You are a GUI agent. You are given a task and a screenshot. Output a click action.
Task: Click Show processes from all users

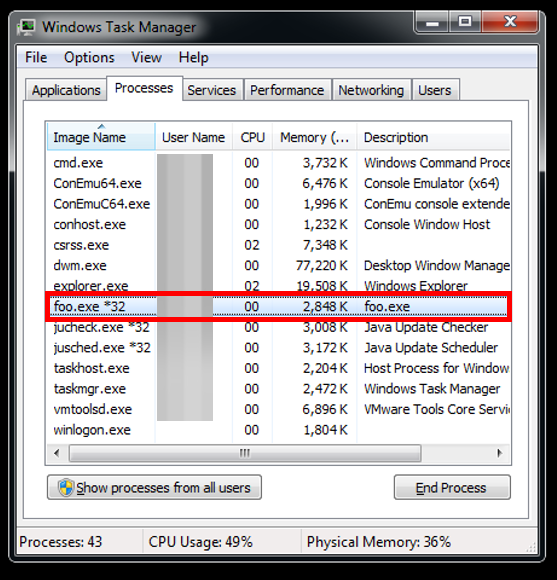[x=154, y=488]
